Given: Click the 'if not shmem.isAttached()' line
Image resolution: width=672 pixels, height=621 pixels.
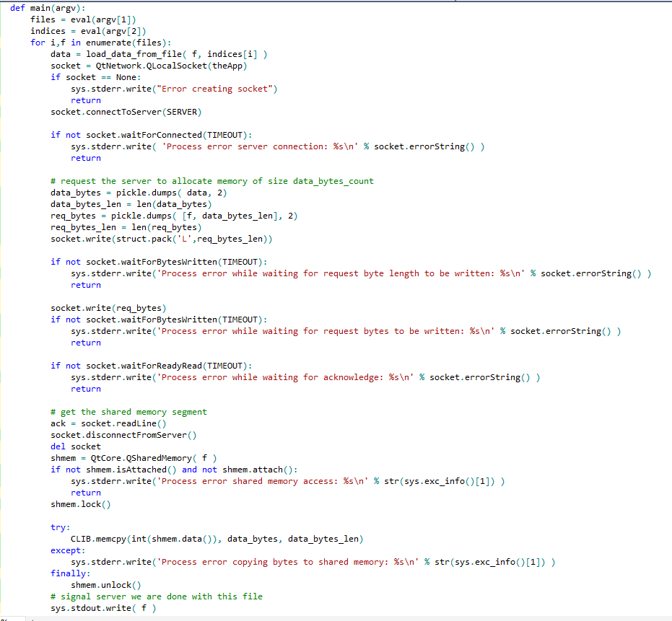Looking at the screenshot, I should (x=174, y=470).
